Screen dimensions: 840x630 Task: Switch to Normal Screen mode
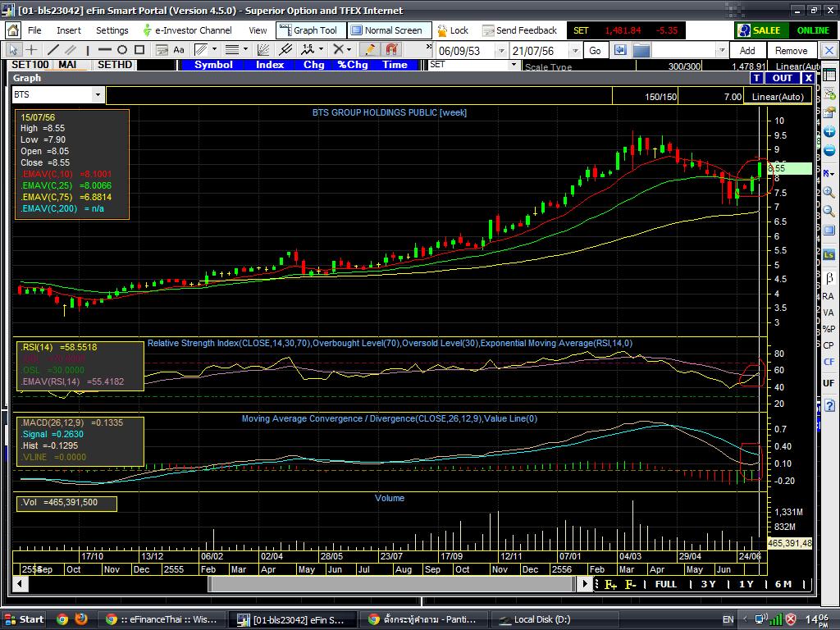[389, 30]
